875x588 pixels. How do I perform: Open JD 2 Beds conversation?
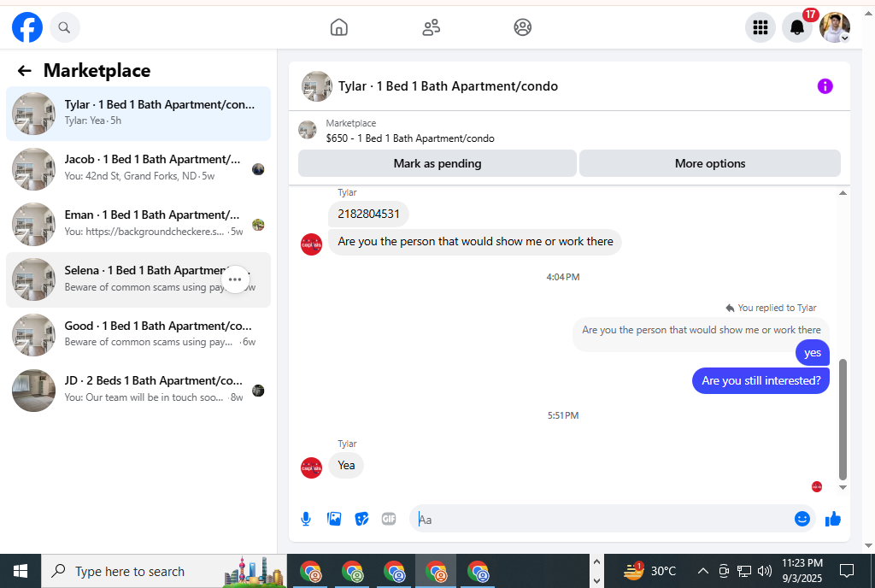click(x=138, y=390)
